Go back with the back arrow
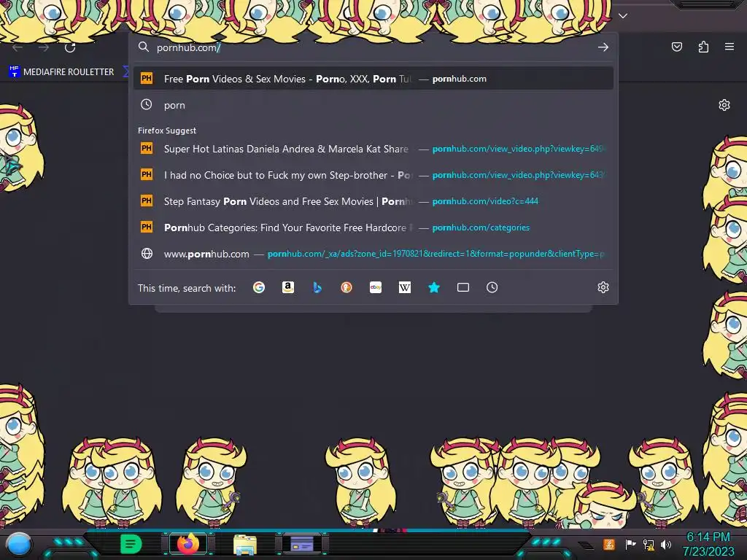The width and height of the screenshot is (747, 560). (18, 47)
